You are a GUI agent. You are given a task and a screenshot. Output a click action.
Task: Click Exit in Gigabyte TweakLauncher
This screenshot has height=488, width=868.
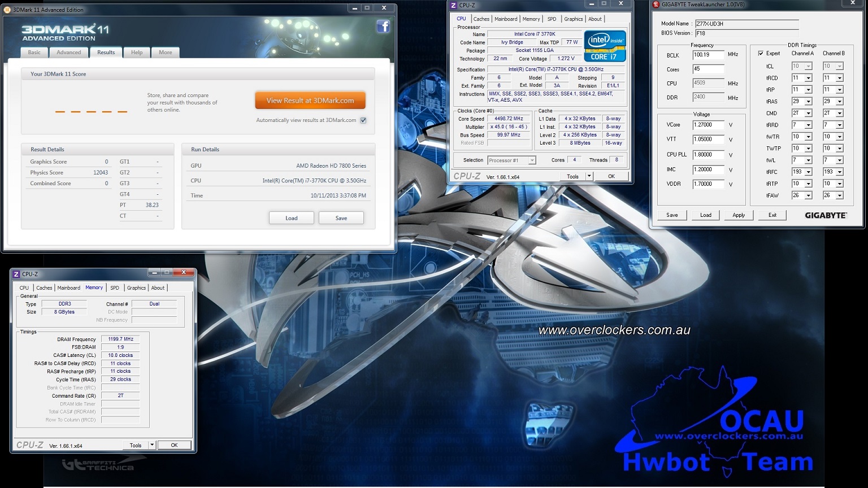point(772,215)
